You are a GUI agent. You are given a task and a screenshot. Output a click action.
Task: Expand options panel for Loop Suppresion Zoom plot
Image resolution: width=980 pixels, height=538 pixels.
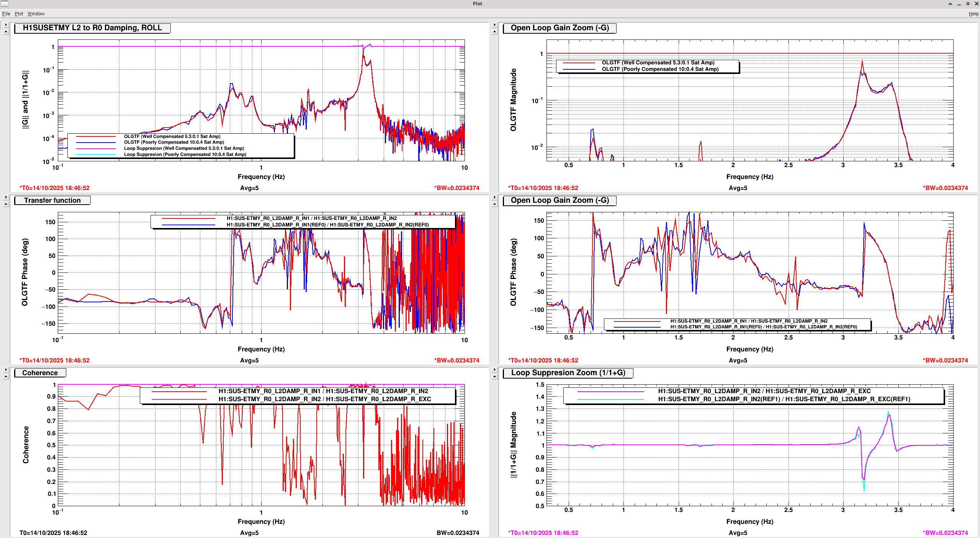click(x=494, y=370)
